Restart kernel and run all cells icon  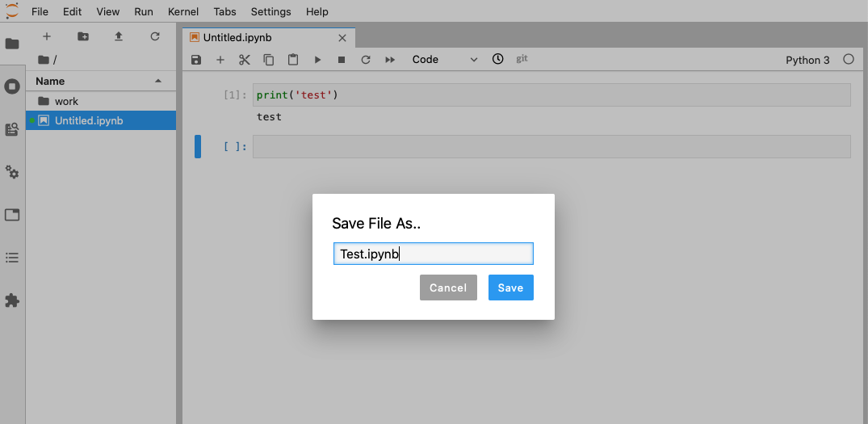point(390,60)
